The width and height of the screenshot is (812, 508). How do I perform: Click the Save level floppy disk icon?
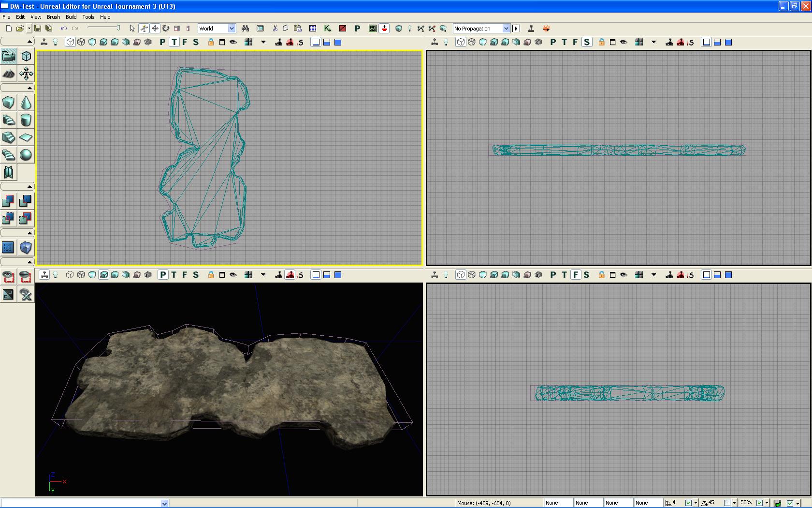[x=37, y=29]
